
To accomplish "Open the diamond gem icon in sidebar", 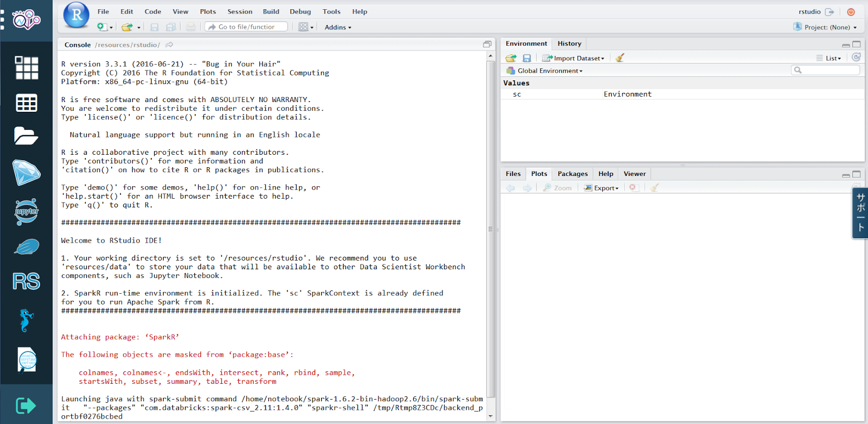I will pyautogui.click(x=26, y=173).
